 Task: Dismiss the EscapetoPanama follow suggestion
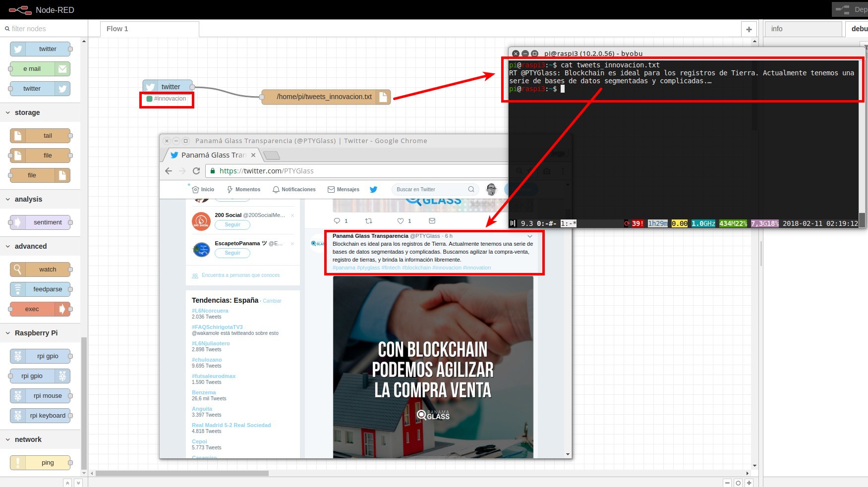(292, 244)
